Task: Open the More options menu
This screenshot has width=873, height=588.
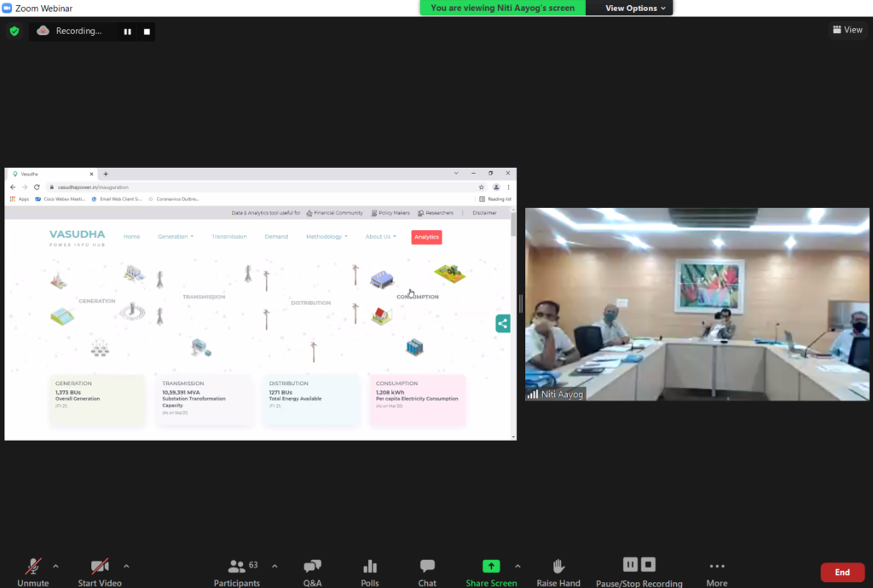Action: click(717, 573)
